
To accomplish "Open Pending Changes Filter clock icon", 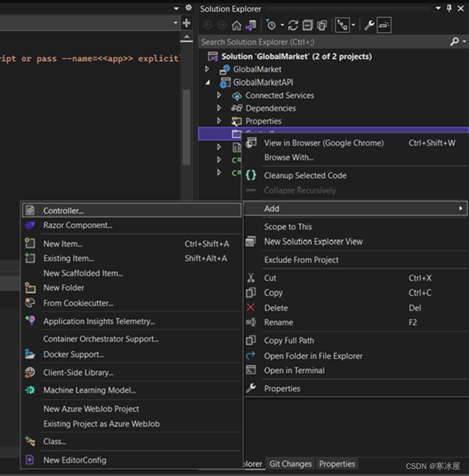I will 271,25.
